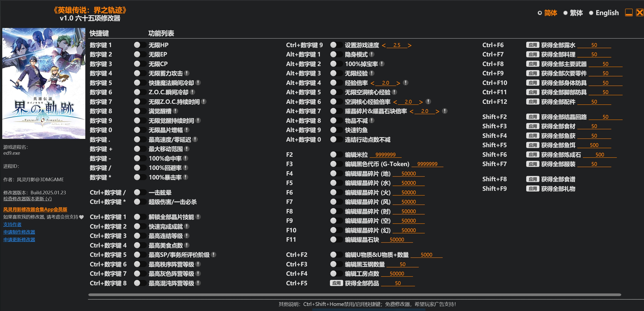Image resolution: width=644 pixels, height=311 pixels.
Task: Open 检查修改器版本更新 link
Action: coord(27,199)
